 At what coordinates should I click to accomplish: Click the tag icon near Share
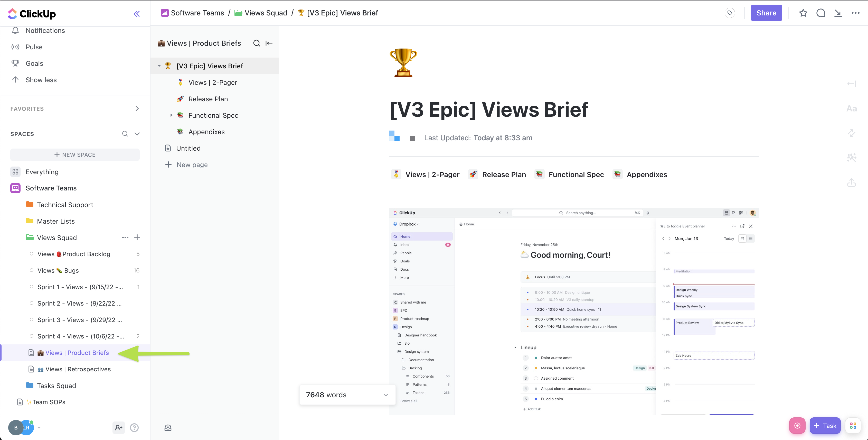tap(730, 13)
